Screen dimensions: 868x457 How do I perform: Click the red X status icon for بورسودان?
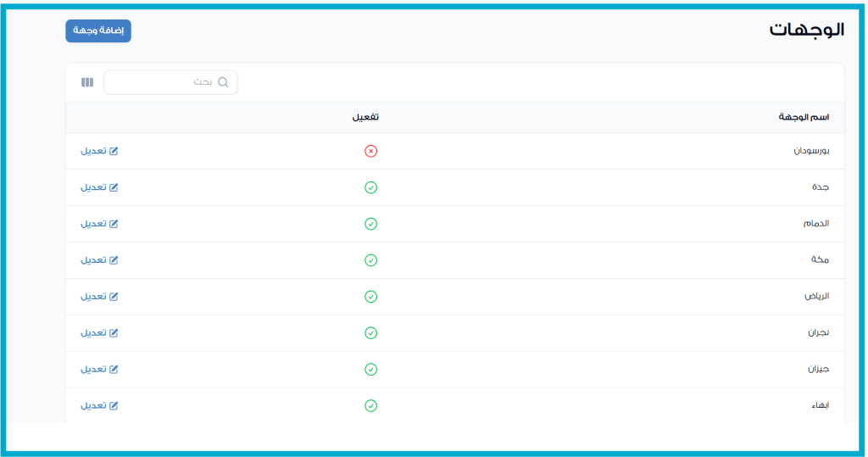coord(370,151)
